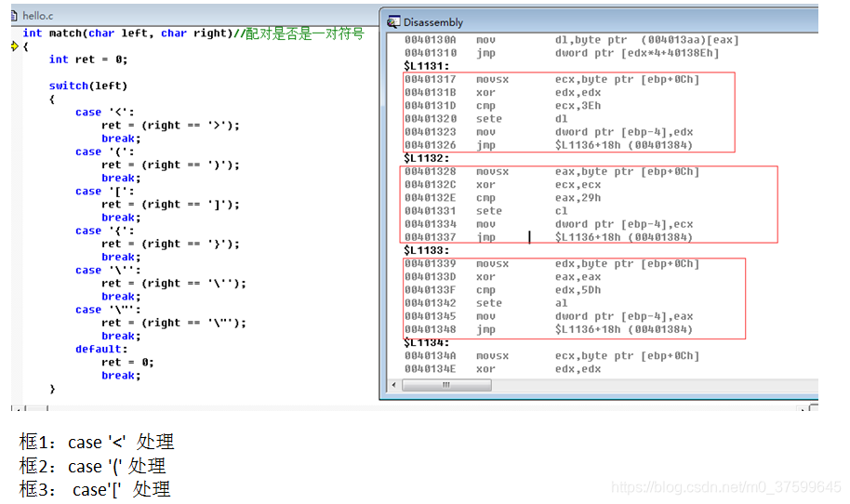Image resolution: width=850 pixels, height=504 pixels.
Task: Click the line case '[':
Action: 105,192
